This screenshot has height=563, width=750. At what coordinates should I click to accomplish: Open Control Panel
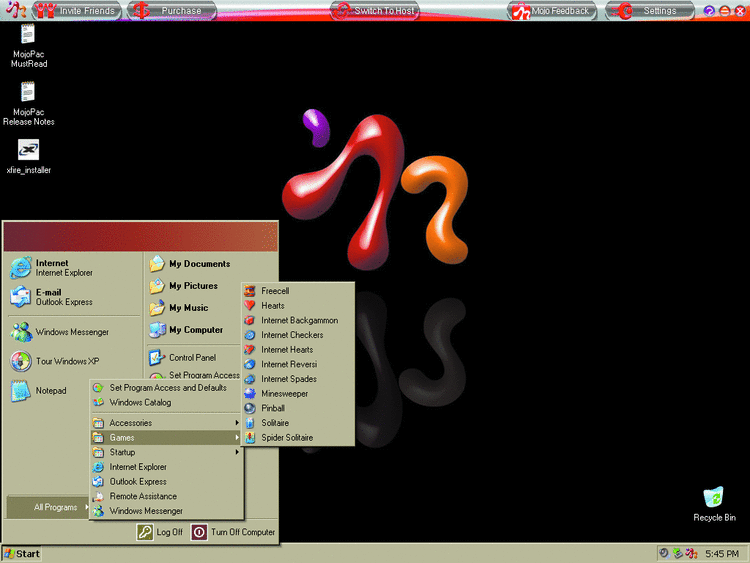[193, 358]
